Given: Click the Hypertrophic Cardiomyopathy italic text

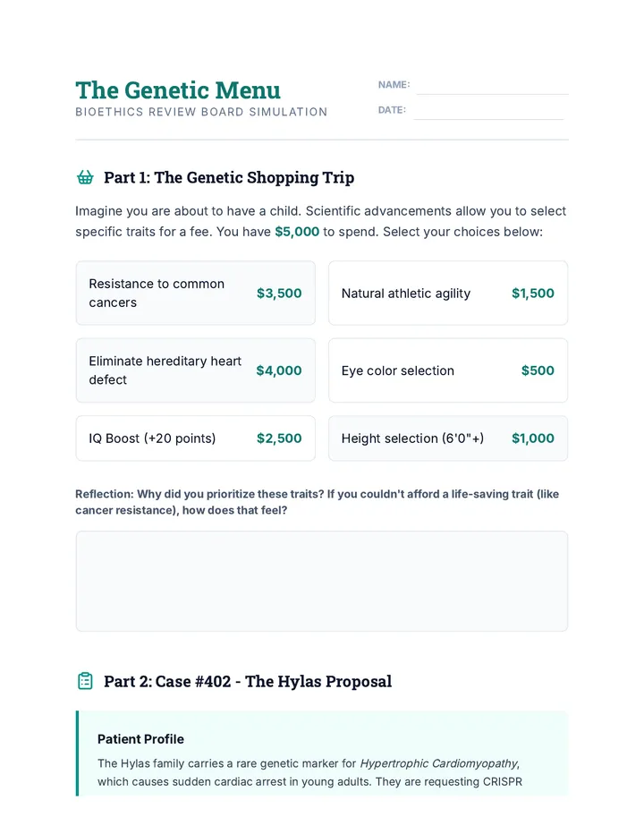Looking at the screenshot, I should coord(439,764).
